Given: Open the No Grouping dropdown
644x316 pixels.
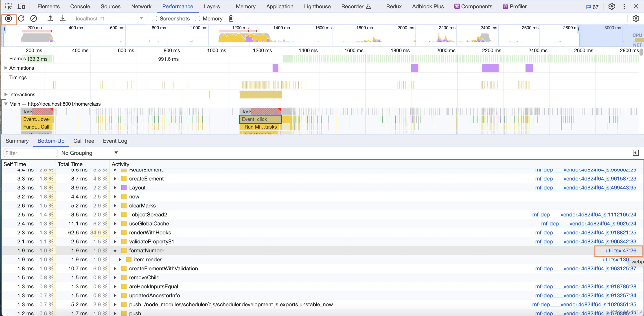Looking at the screenshot, I should pyautogui.click(x=90, y=153).
